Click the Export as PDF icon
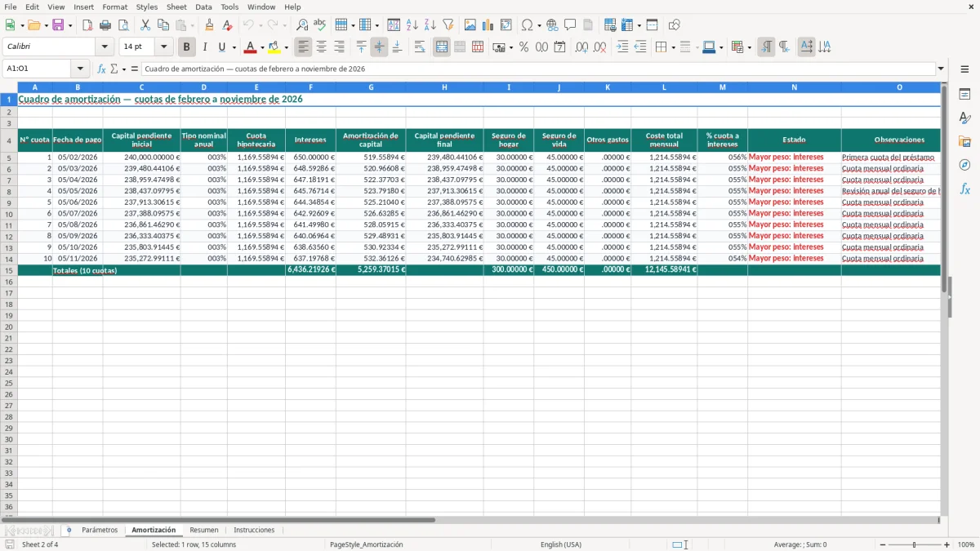The height and width of the screenshot is (551, 980). [87, 25]
